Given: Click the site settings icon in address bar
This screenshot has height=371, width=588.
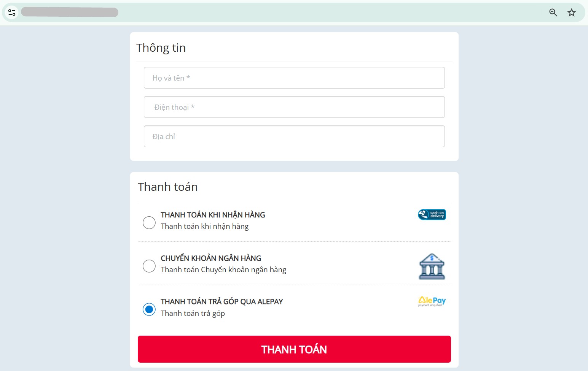Looking at the screenshot, I should click(12, 13).
